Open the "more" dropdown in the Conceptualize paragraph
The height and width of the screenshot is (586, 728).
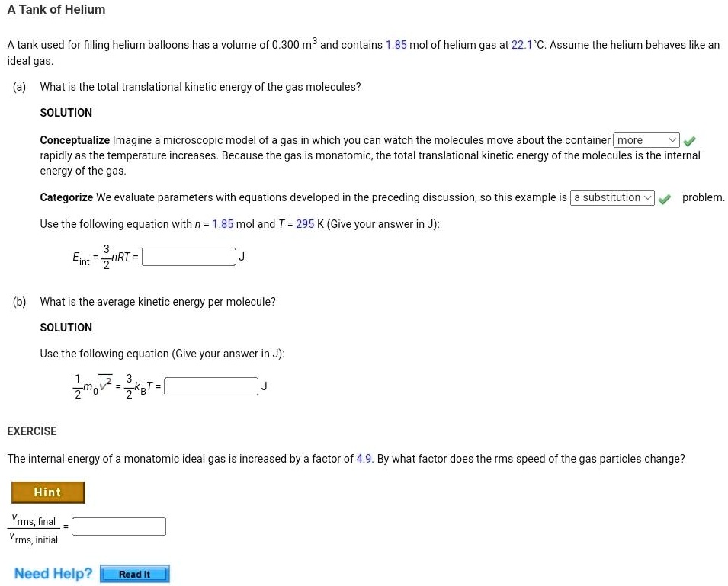click(x=646, y=140)
